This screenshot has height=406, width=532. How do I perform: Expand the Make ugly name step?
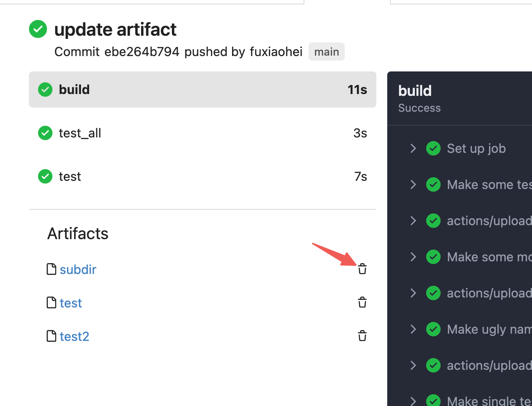click(413, 329)
